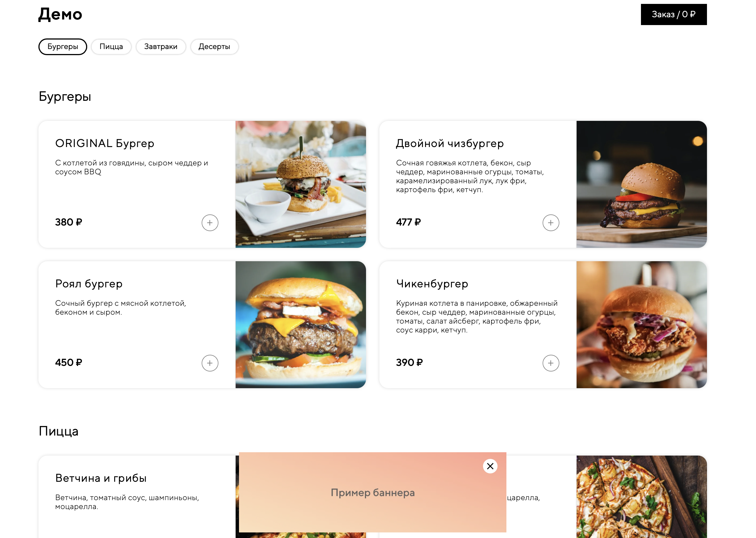Open the Роял бургер picture
Image resolution: width=756 pixels, height=538 pixels.
(301, 325)
